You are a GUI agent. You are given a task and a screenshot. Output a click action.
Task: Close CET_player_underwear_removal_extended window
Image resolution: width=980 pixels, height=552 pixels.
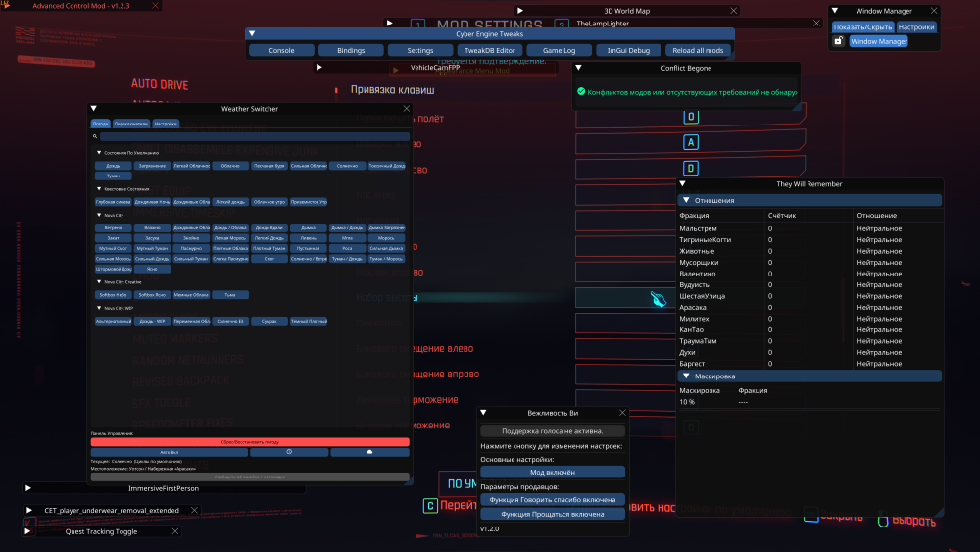pyautogui.click(x=194, y=510)
